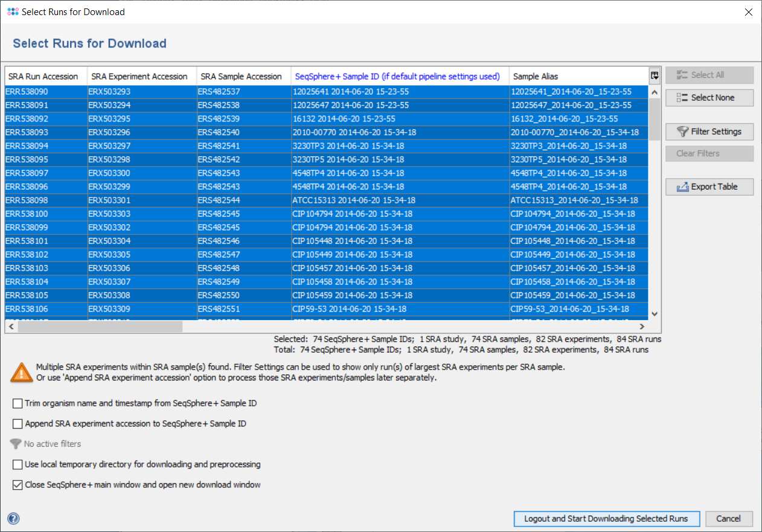Uncheck Close SeqSphere+ main window option
762x532 pixels.
pos(18,485)
